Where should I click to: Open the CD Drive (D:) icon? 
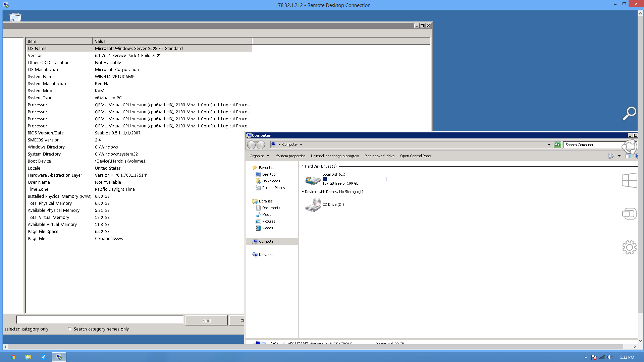[313, 204]
